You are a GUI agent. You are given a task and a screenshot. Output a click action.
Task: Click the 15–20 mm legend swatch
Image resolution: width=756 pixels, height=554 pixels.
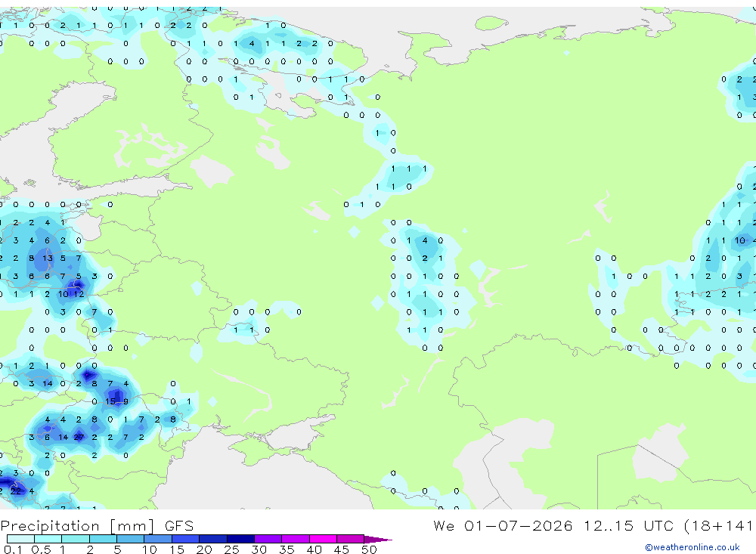(x=186, y=539)
